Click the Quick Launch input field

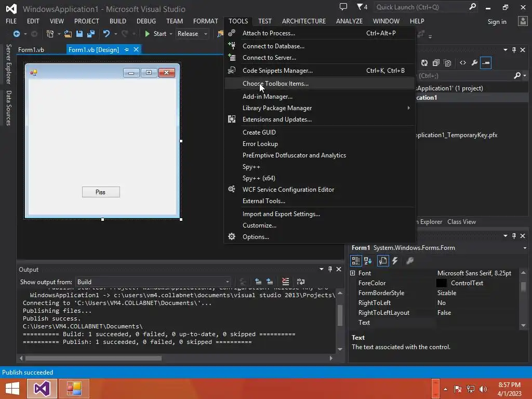pyautogui.click(x=420, y=7)
